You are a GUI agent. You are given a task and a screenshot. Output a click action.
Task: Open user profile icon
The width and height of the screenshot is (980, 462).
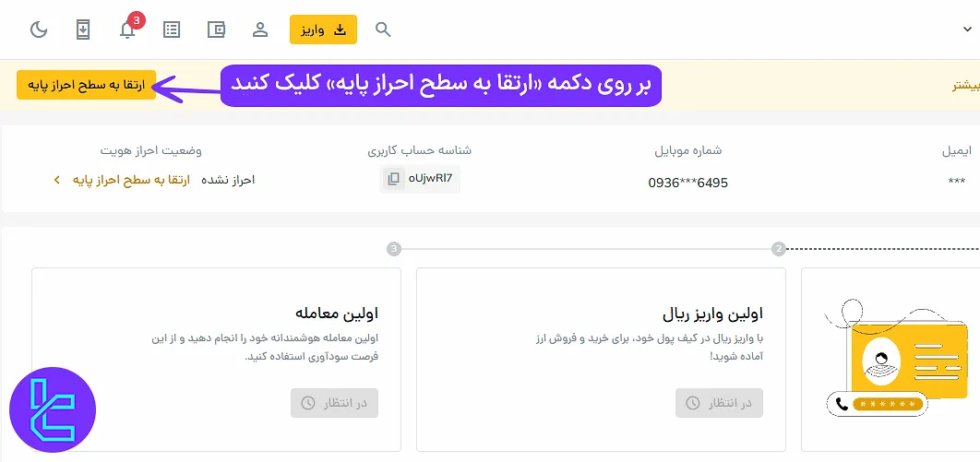[260, 30]
